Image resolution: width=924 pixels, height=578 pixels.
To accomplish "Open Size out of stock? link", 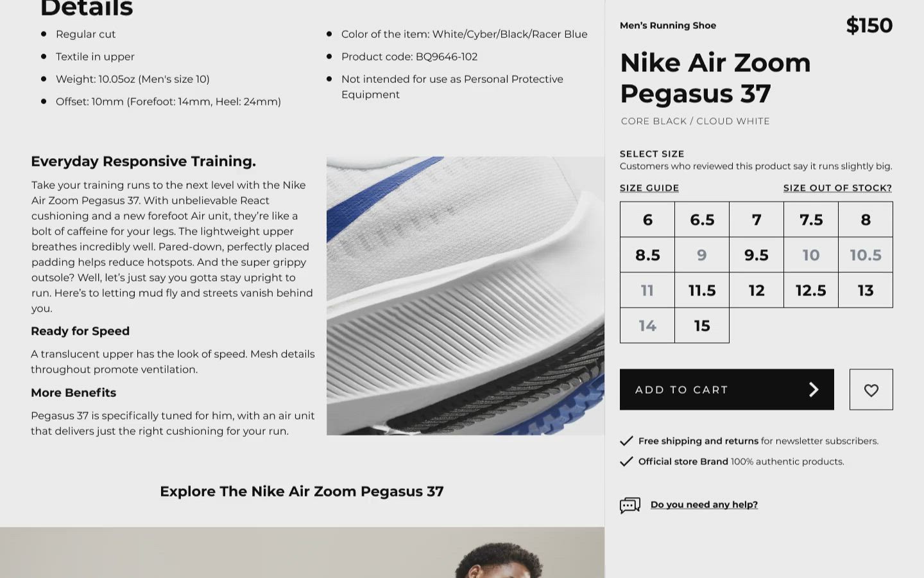I will pyautogui.click(x=837, y=188).
